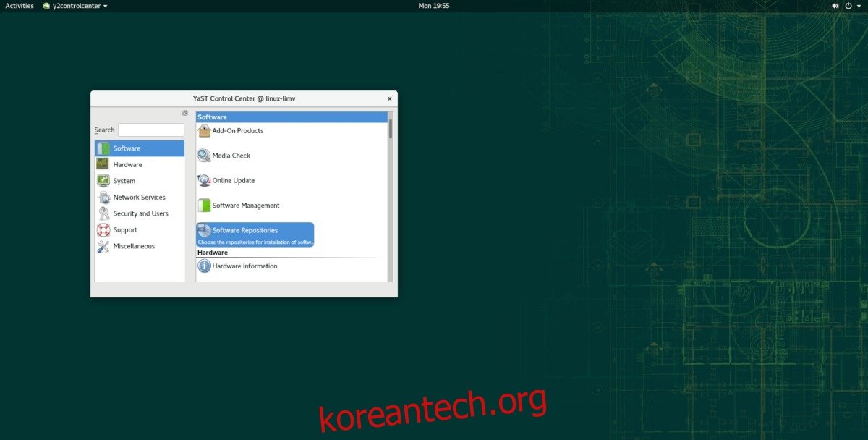Click the Miscellaneous tools icon
Screen dimensions: 868x440
[103, 246]
